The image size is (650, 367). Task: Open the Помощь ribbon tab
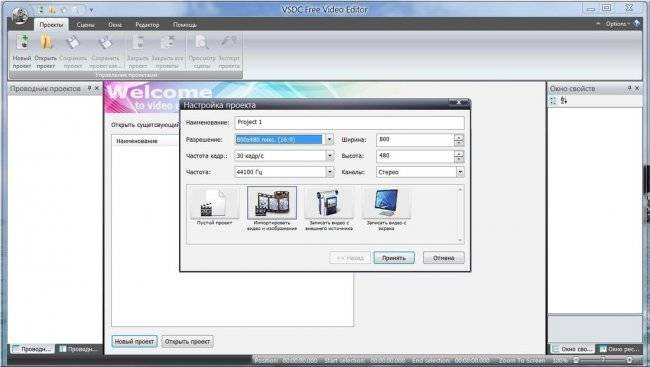click(185, 25)
